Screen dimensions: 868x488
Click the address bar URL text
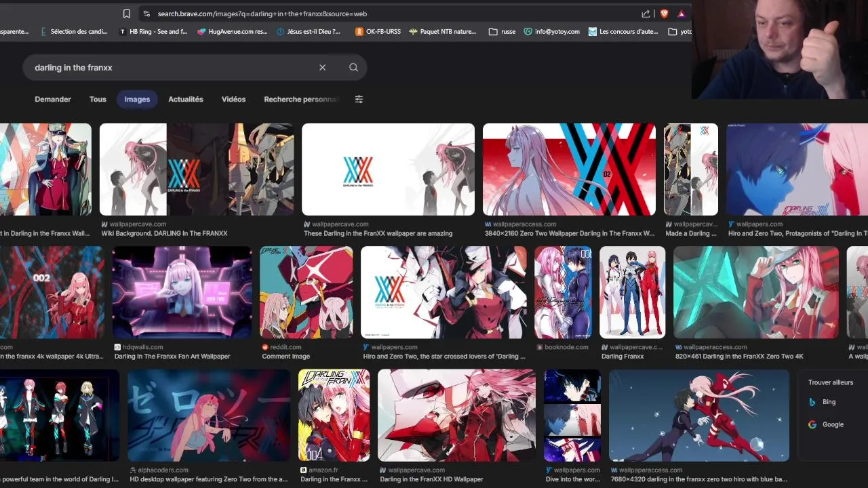[262, 14]
